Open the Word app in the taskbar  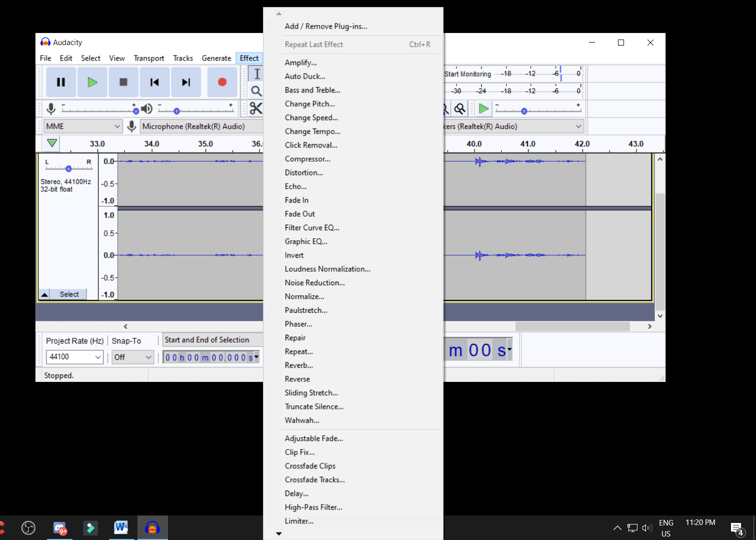[120, 527]
